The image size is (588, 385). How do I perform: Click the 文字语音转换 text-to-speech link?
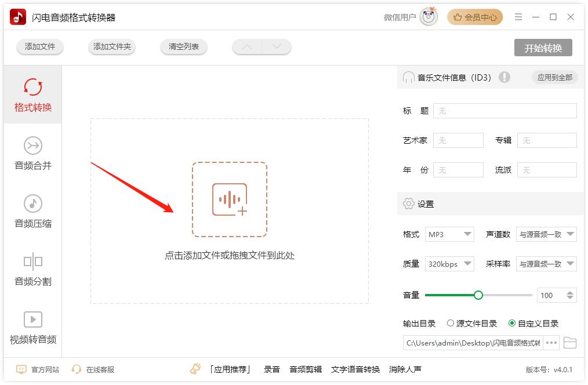click(356, 369)
